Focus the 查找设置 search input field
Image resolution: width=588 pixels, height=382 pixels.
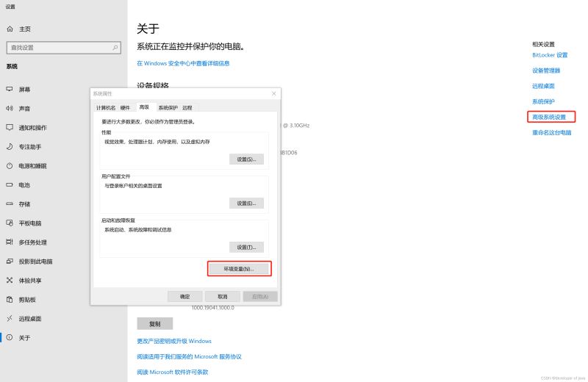(x=64, y=48)
